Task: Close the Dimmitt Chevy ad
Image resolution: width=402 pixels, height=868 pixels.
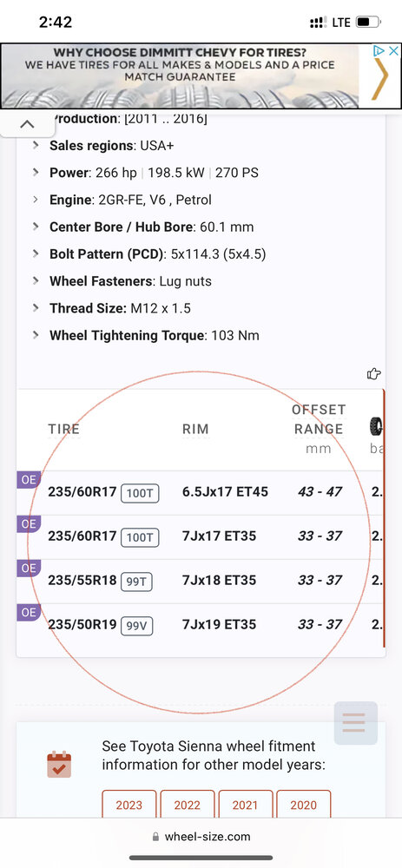Action: pyautogui.click(x=393, y=51)
